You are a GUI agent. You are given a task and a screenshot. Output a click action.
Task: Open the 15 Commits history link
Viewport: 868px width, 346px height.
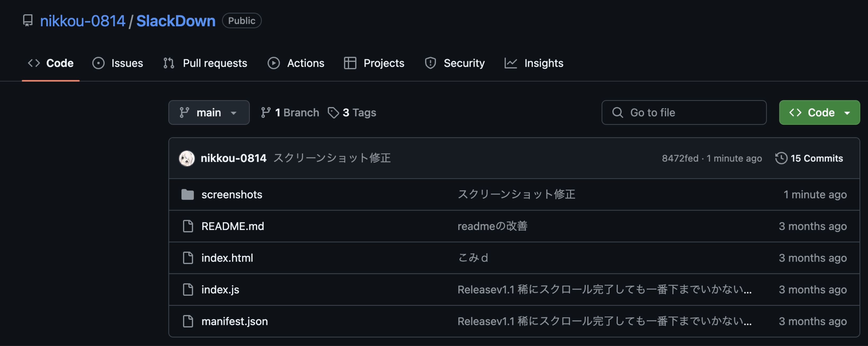tap(816, 158)
